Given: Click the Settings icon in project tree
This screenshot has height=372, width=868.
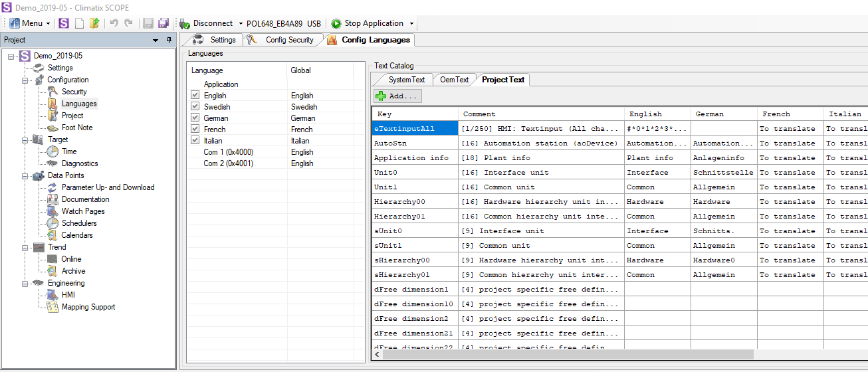Looking at the screenshot, I should click(x=39, y=68).
